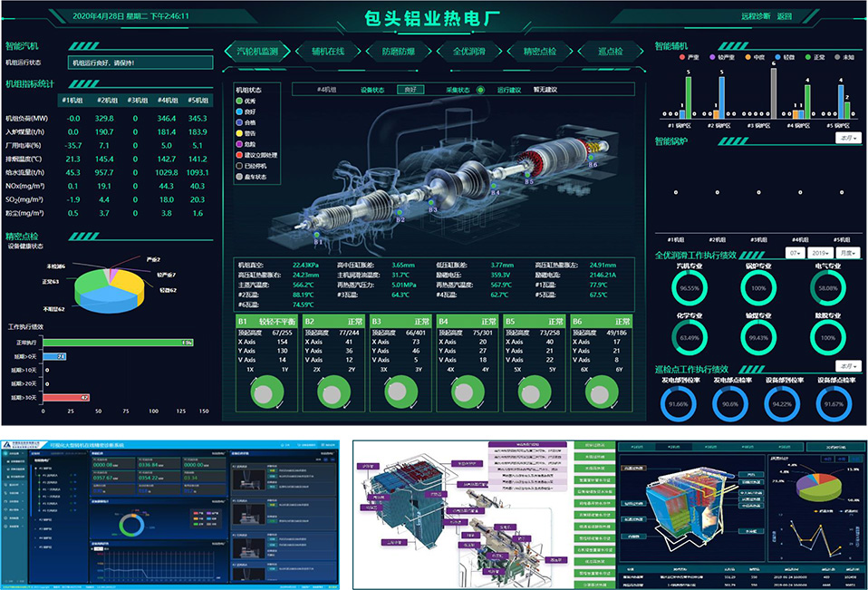
Task: Click the green 采集状态 indicator light
Action: click(x=480, y=90)
